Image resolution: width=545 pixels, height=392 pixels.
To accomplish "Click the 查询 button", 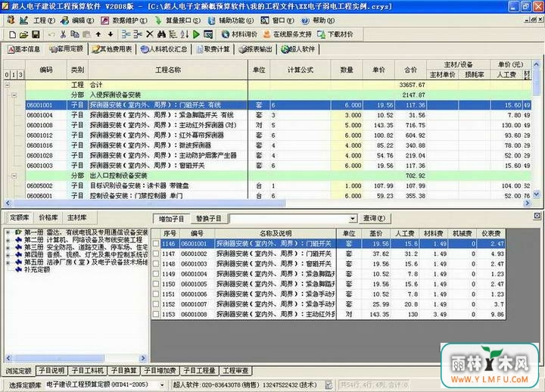I will [x=374, y=218].
